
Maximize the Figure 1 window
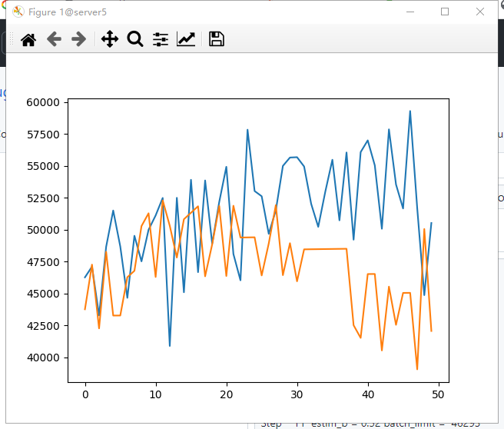point(445,12)
